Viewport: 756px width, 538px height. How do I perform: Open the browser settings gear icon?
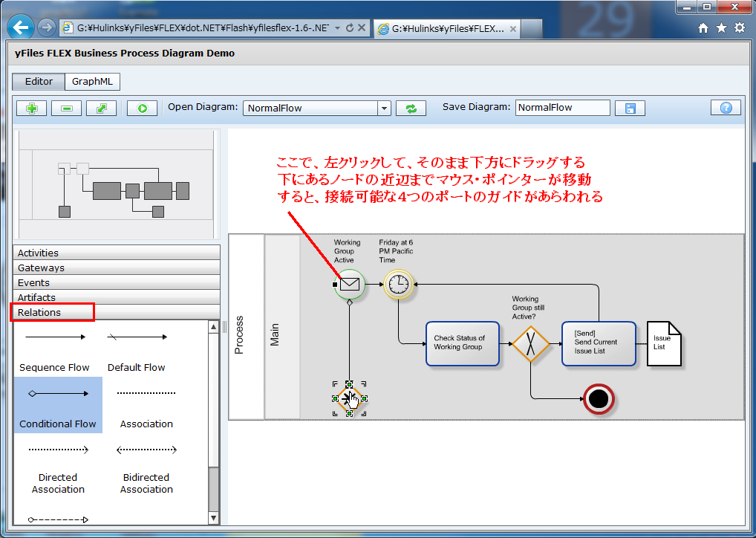pos(740,28)
